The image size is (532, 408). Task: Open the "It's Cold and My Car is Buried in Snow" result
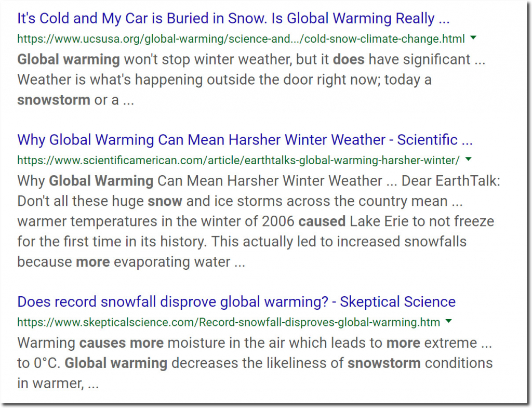[233, 18]
